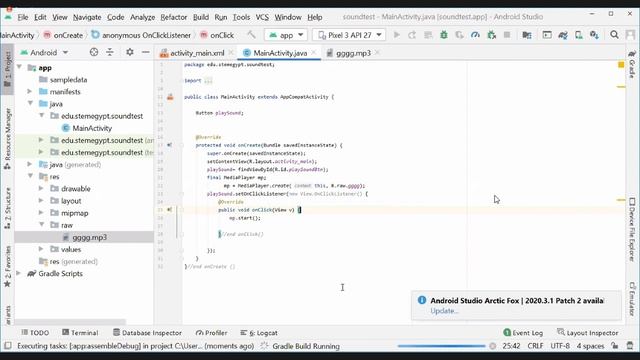Click the Search Everywhere magnifier icon

click(x=614, y=35)
